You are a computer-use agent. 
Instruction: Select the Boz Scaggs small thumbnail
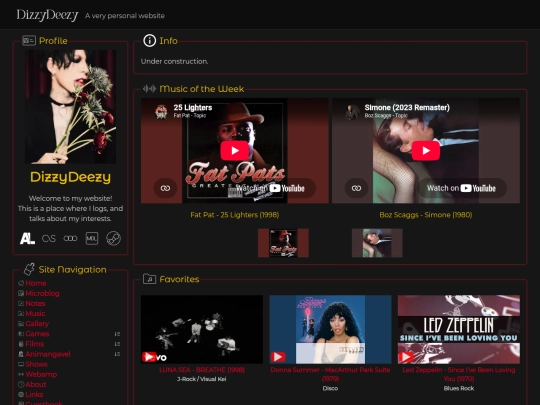(x=377, y=243)
